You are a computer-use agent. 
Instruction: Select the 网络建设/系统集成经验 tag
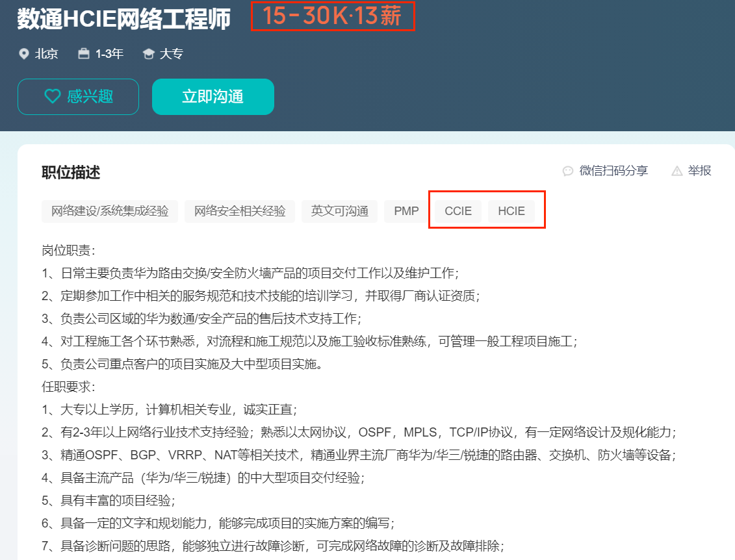click(110, 211)
